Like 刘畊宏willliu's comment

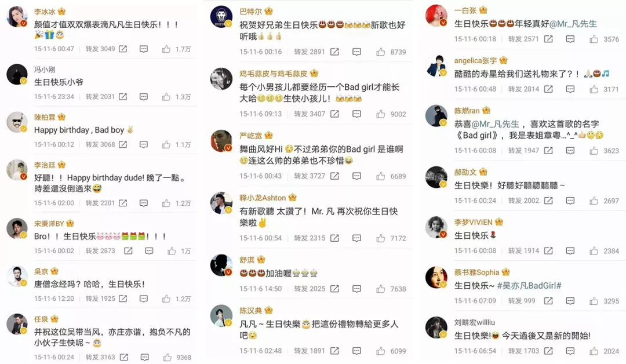point(594,351)
